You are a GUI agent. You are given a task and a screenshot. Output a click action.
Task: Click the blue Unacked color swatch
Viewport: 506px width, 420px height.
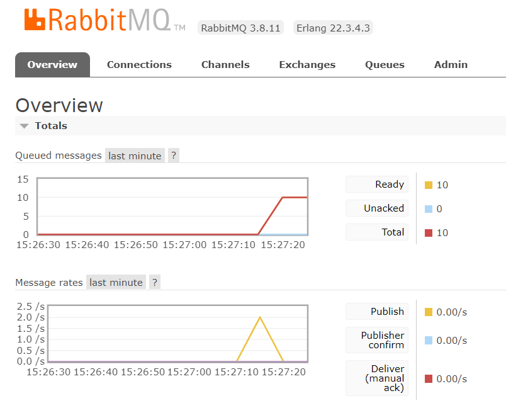[x=429, y=209]
